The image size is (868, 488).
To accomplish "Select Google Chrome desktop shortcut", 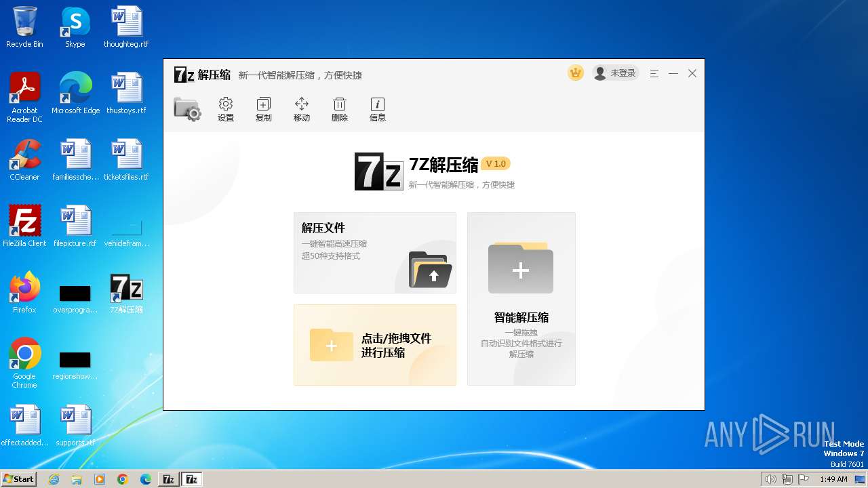I will coord(24,363).
